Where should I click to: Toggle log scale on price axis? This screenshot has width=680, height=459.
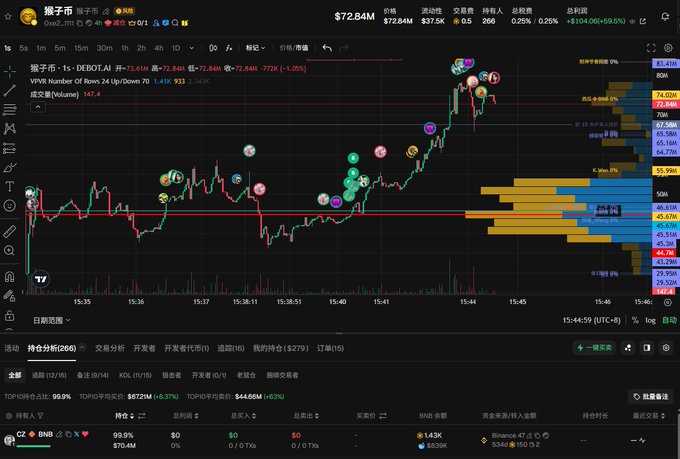coord(650,320)
